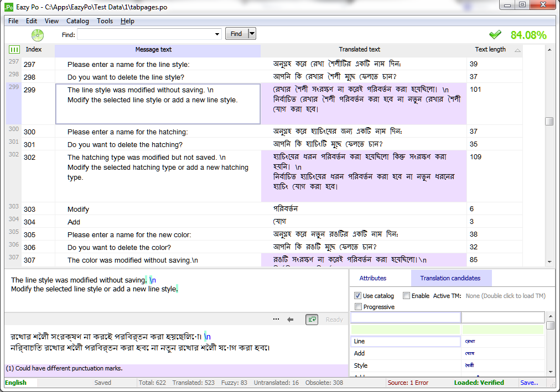Click the 84.08% completion percentage

tap(528, 35)
